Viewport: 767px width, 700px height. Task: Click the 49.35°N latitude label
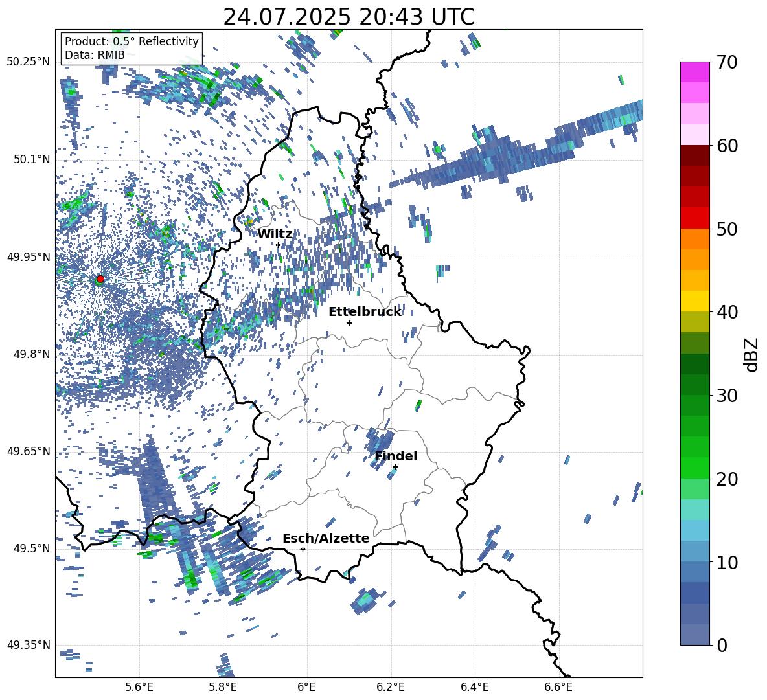tap(29, 645)
